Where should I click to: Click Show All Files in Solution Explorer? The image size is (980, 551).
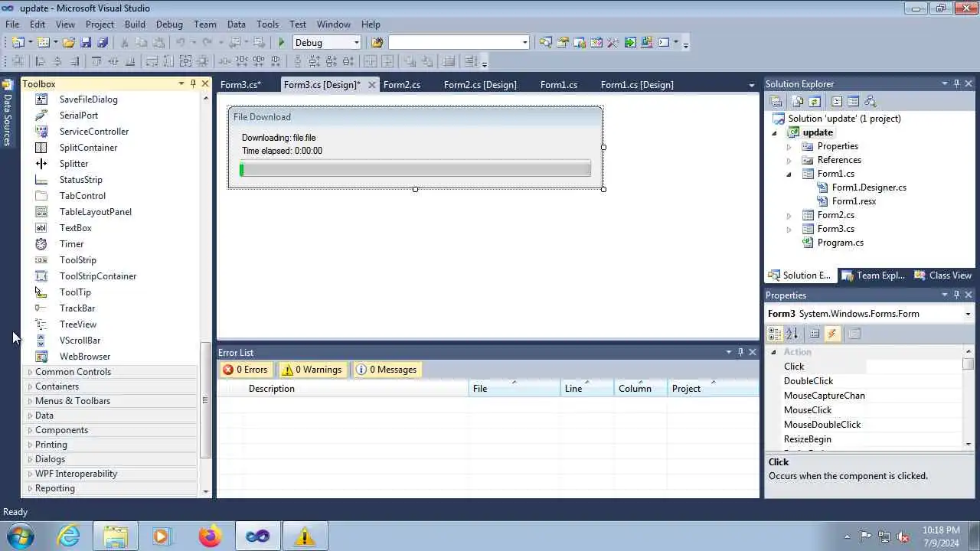[798, 101]
